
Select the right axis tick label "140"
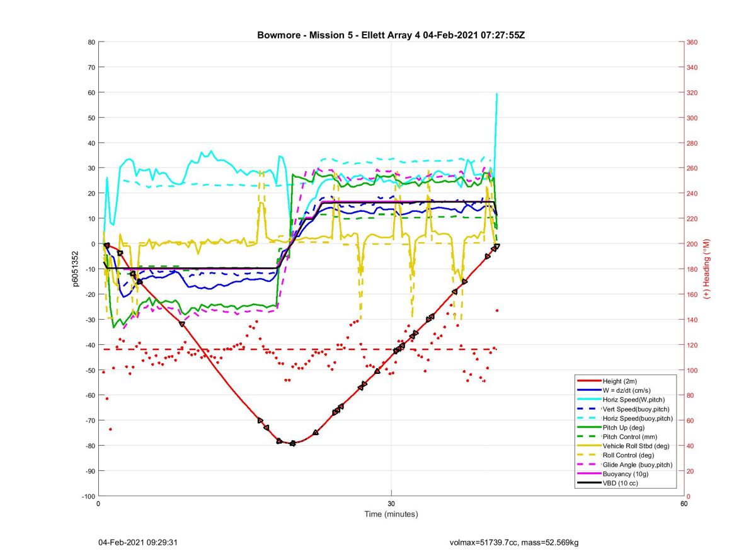692,320
